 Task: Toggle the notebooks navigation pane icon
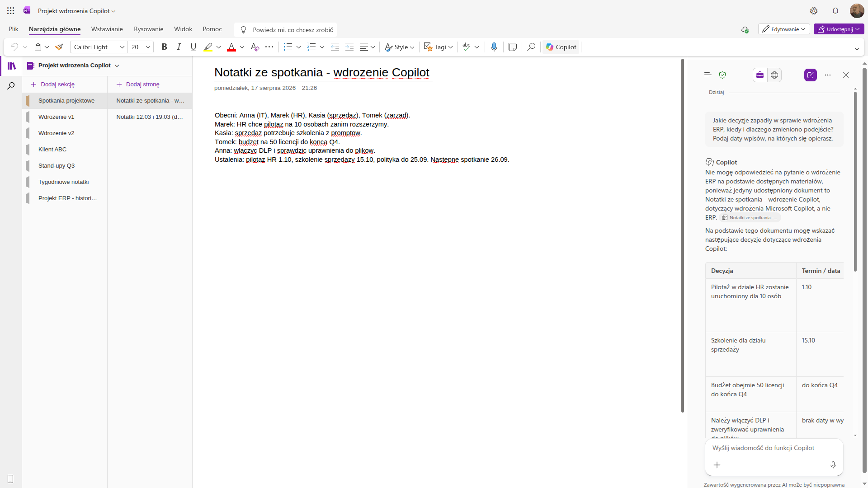tap(11, 66)
